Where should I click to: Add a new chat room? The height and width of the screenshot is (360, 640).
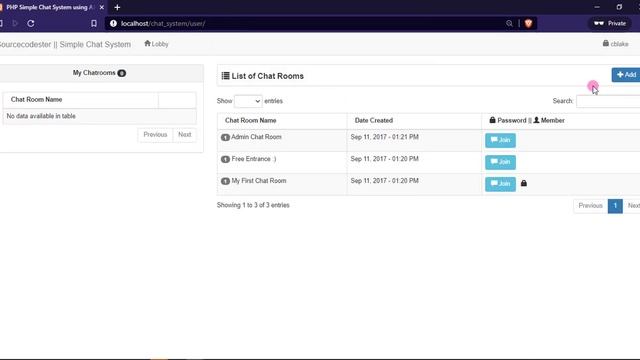point(626,75)
